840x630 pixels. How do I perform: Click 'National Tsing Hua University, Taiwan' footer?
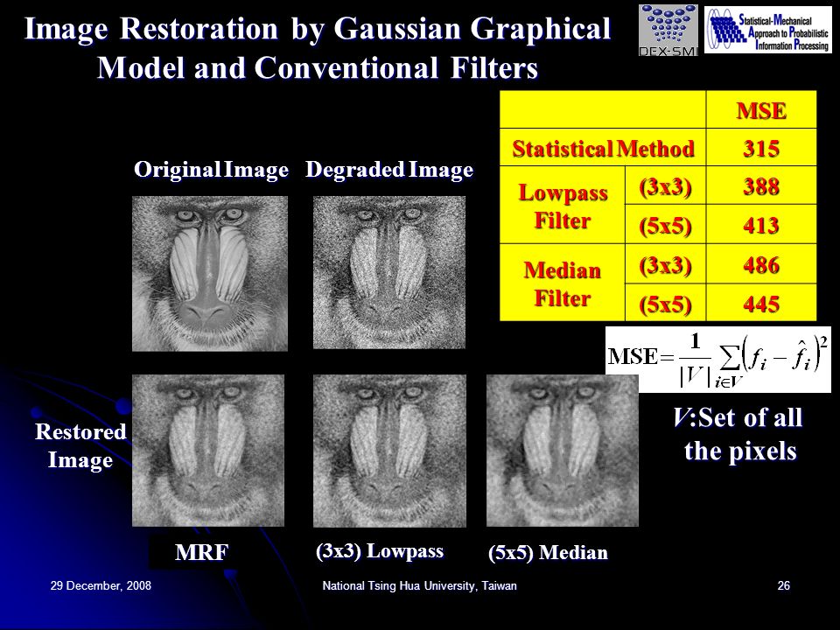point(419,585)
